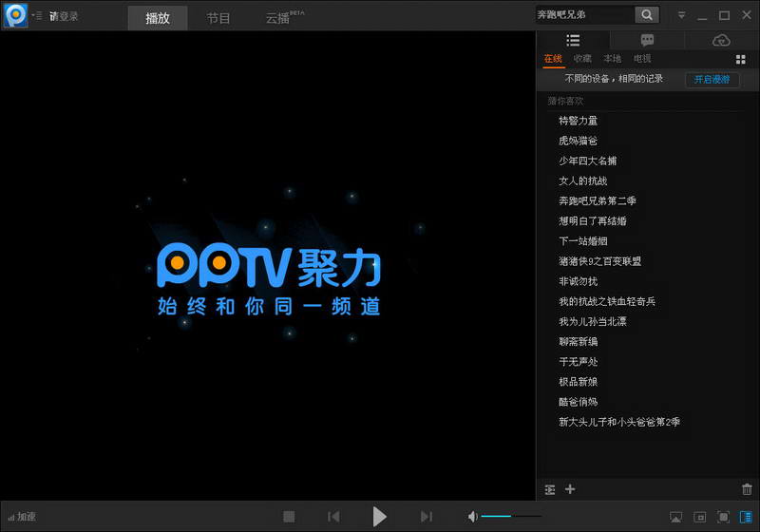
Task: Switch to the 节目 tab
Action: [x=218, y=18]
